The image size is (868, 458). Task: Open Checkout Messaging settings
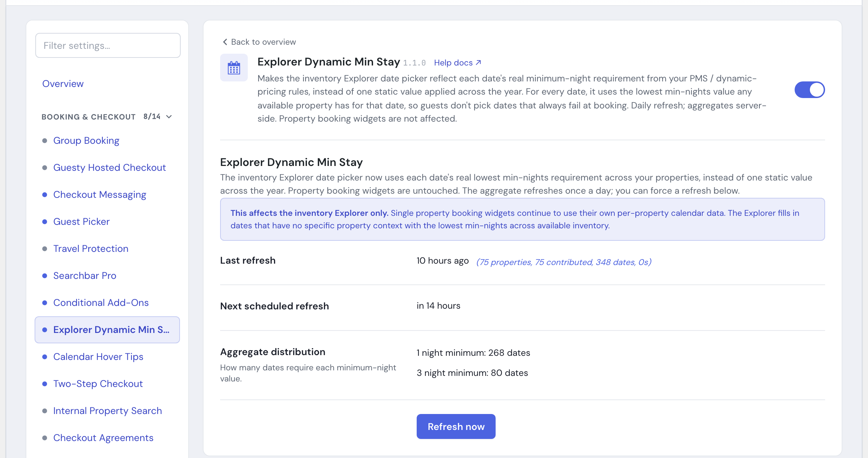100,194
